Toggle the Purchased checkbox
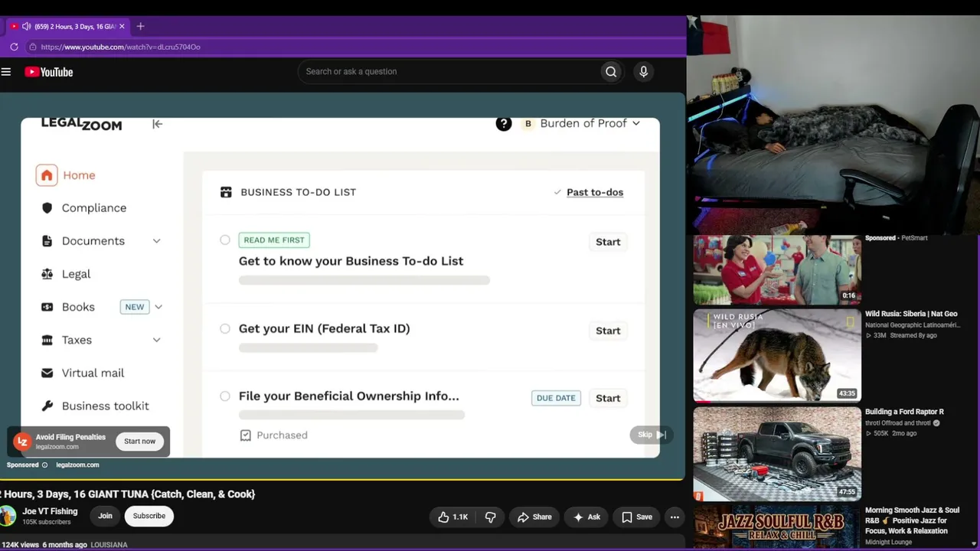The image size is (980, 551). pos(246,435)
